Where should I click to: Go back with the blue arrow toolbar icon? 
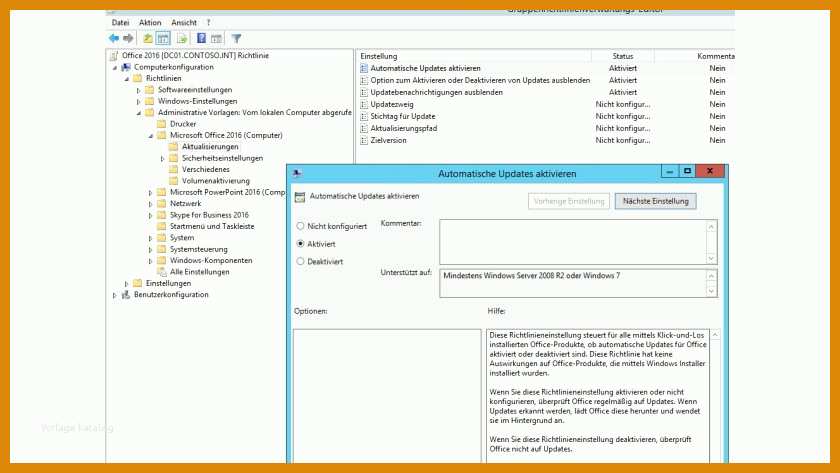tap(114, 39)
